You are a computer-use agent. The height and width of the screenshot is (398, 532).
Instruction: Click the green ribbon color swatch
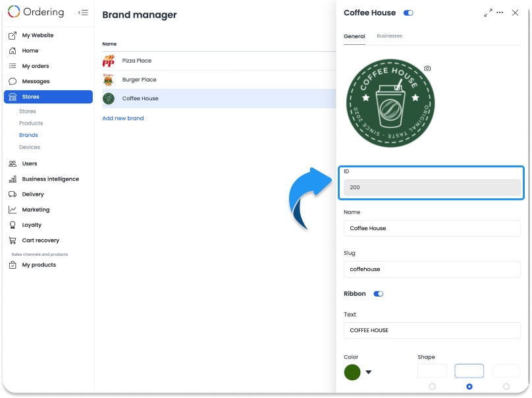(x=352, y=372)
